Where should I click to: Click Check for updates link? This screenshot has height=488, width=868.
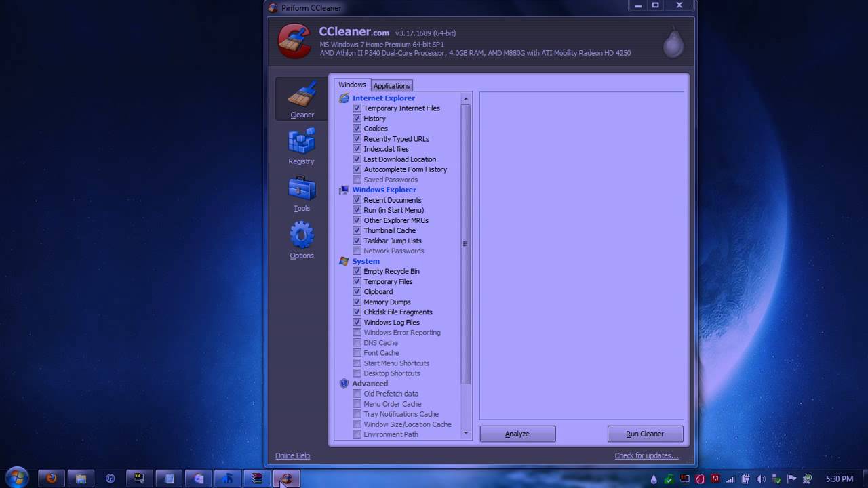tap(646, 455)
